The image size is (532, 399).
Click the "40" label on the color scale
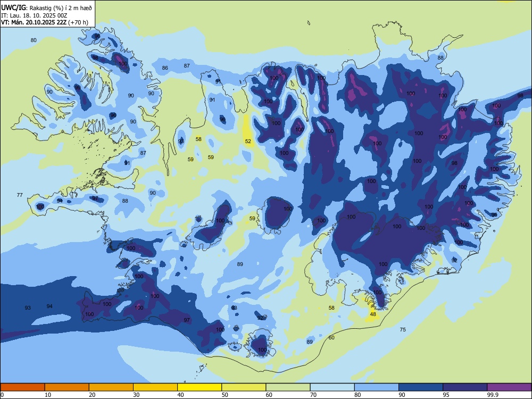(x=181, y=395)
